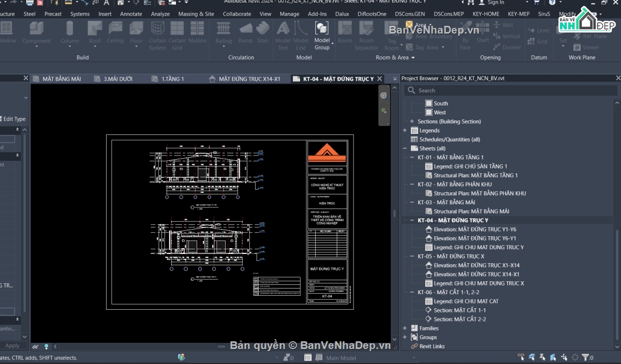Collapse the Sheets (all) node
The height and width of the screenshot is (364, 621).
[x=405, y=148]
